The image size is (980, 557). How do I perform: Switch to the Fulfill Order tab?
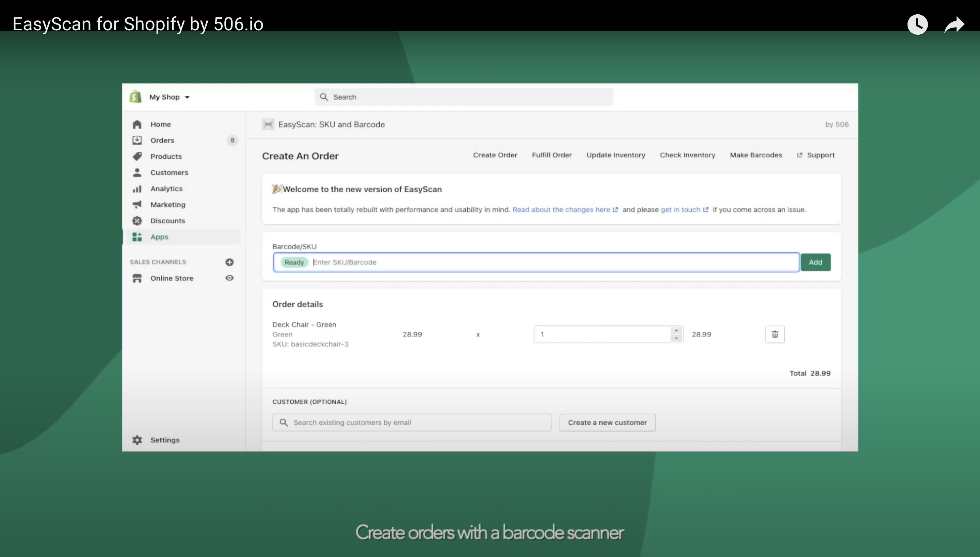551,155
